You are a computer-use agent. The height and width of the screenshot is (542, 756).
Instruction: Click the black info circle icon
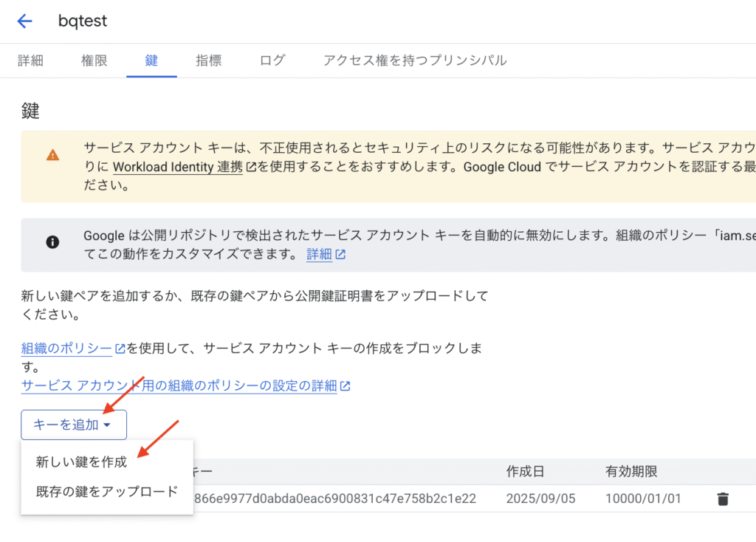[x=52, y=241]
